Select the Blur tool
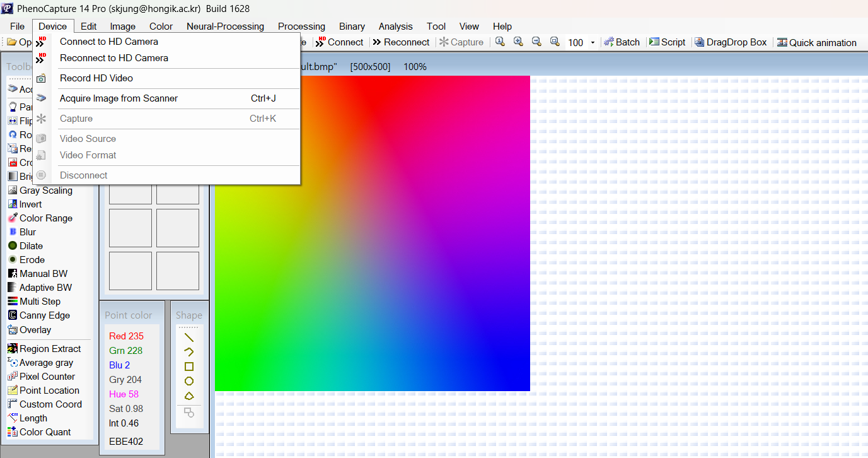Screen dimensions: 868x458 (x=22, y=232)
